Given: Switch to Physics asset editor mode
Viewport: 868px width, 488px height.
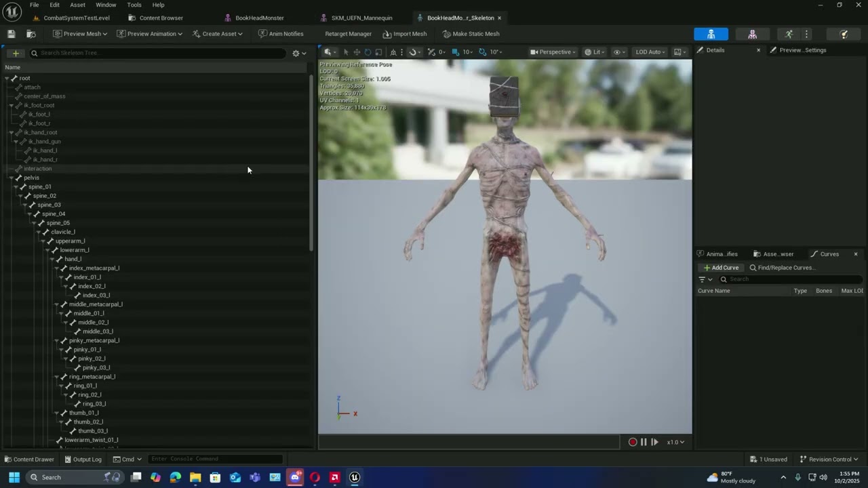Looking at the screenshot, I should pyautogui.click(x=844, y=34).
